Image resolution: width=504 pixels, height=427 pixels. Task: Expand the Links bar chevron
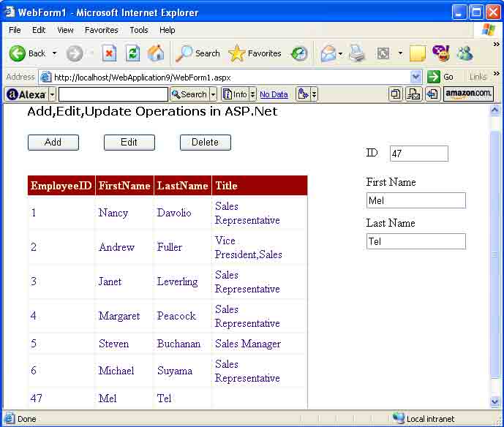point(497,74)
